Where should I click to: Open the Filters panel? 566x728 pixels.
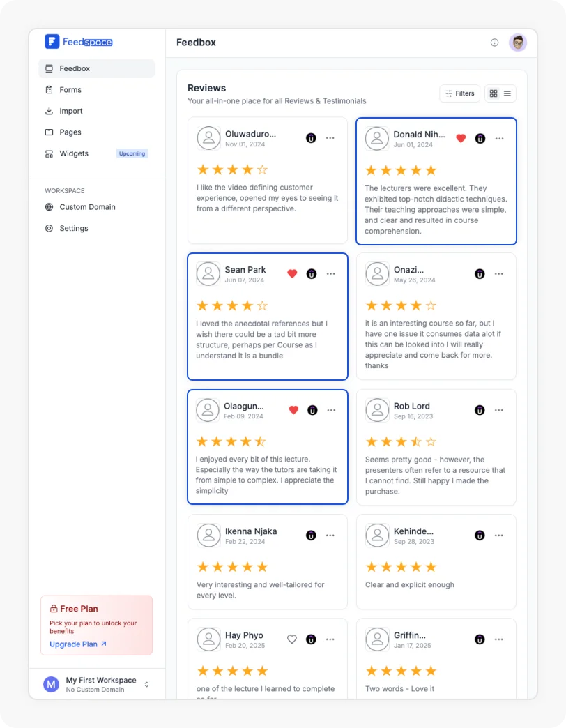pyautogui.click(x=459, y=93)
